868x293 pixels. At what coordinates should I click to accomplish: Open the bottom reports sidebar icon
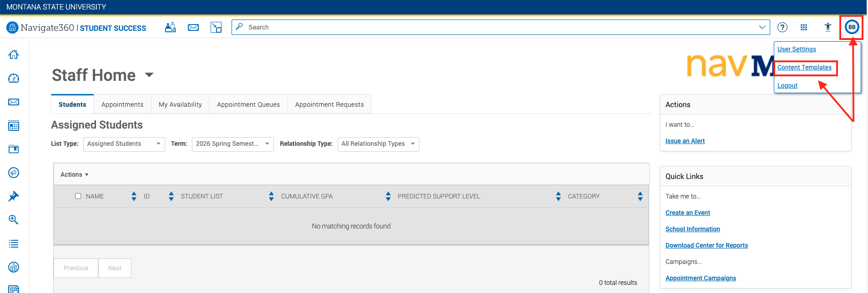pos(14,289)
